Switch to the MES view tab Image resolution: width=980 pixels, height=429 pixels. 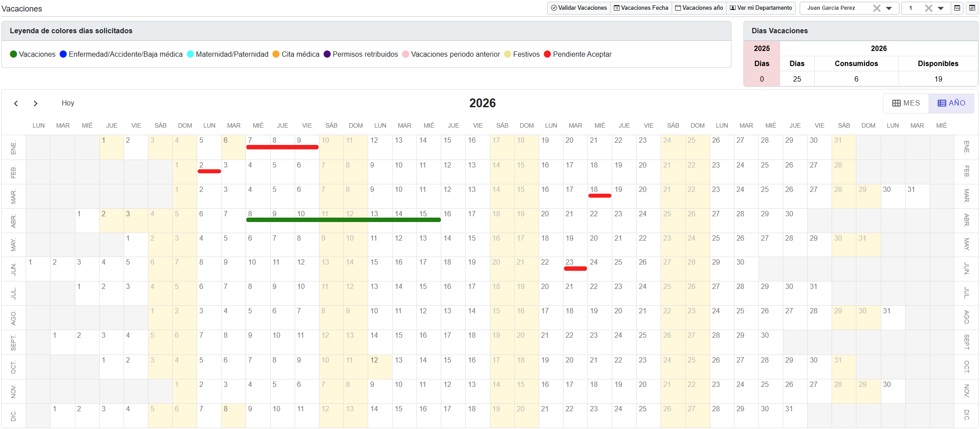pos(906,103)
